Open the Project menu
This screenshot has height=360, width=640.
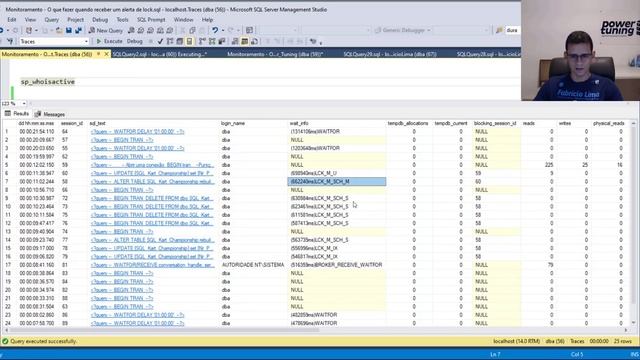coord(76,20)
